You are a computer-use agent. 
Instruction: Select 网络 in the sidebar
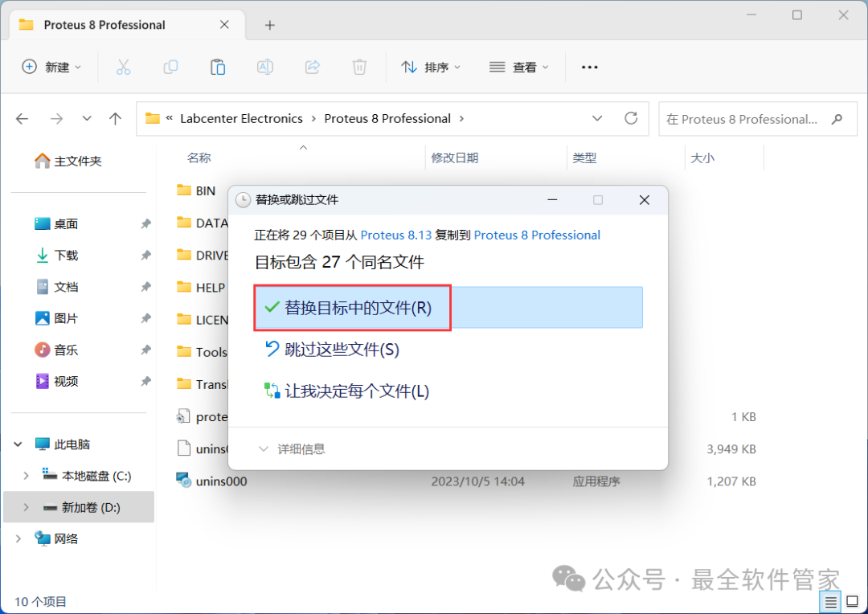(56, 538)
